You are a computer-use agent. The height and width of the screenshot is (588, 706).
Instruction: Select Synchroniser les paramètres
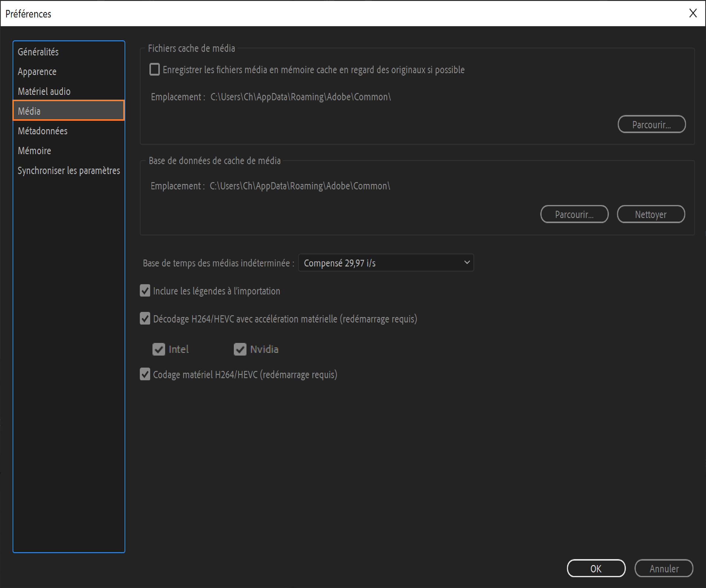click(69, 170)
